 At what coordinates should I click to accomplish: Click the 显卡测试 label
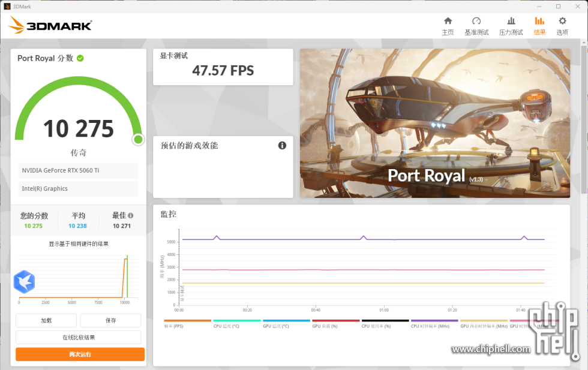173,56
